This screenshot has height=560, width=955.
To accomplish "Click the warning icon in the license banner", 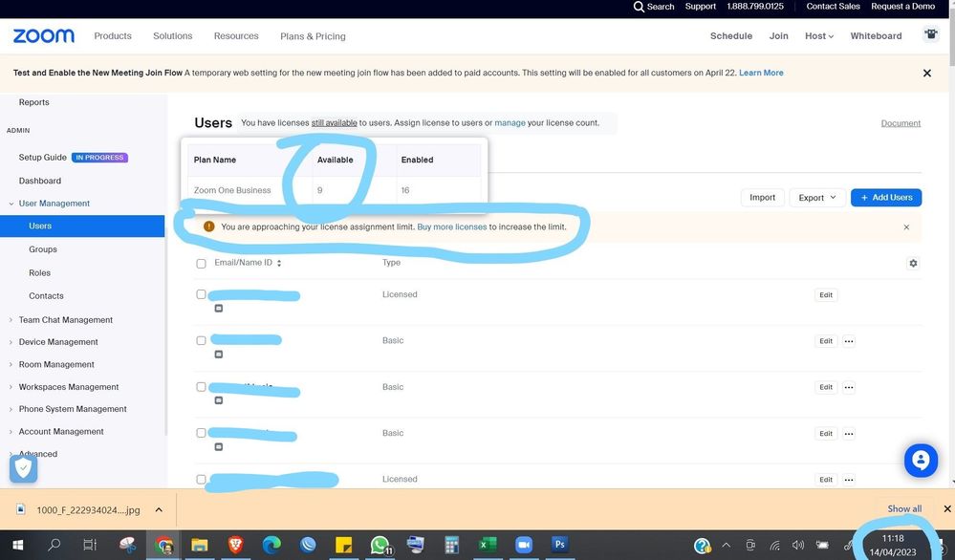I will pyautogui.click(x=207, y=226).
